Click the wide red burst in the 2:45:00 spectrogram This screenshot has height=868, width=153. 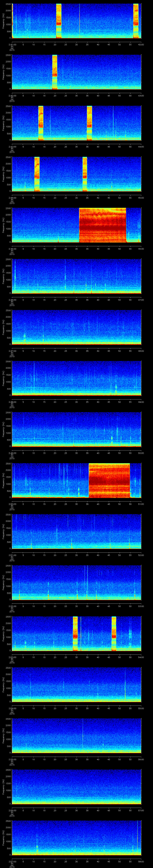(102, 225)
